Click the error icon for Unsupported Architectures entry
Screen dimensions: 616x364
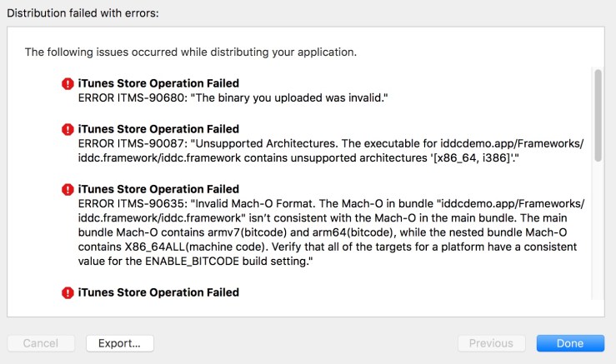[68, 130]
